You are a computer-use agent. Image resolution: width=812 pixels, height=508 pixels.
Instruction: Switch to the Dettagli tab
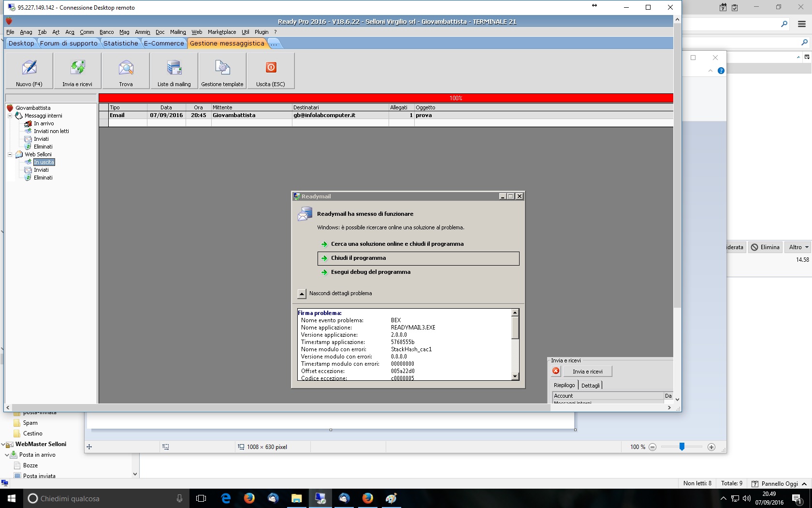click(591, 385)
